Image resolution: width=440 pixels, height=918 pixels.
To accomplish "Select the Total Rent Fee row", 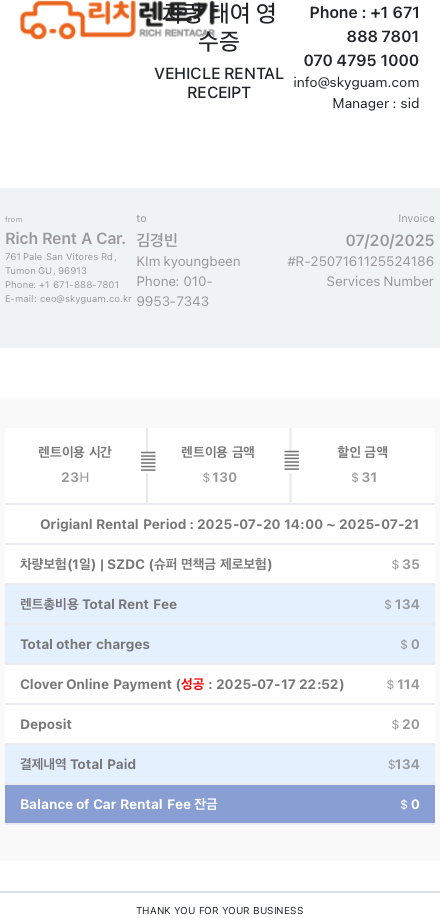I will [x=220, y=604].
